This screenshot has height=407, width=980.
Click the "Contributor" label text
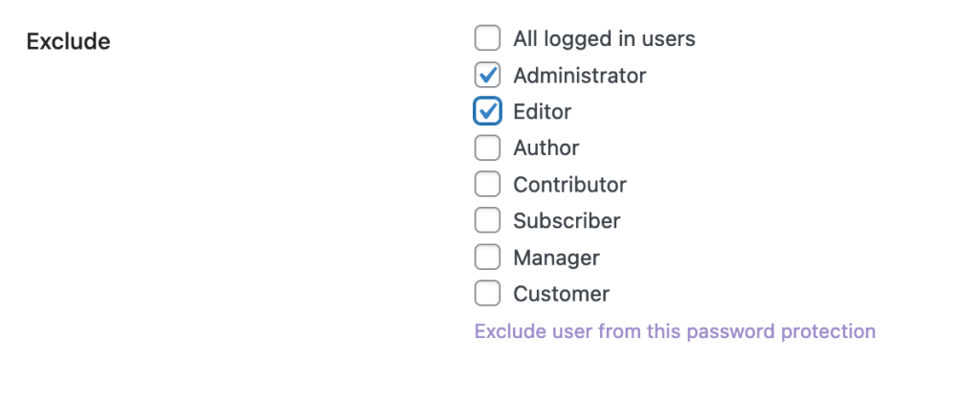pos(569,185)
